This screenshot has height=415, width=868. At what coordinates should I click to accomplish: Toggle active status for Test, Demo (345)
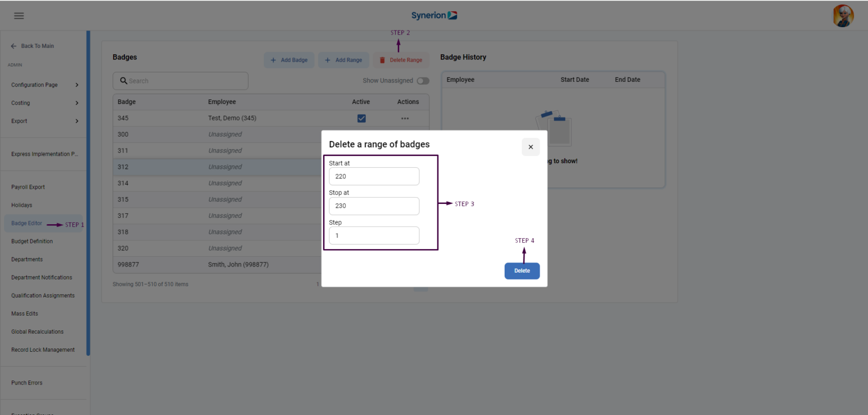(x=361, y=118)
